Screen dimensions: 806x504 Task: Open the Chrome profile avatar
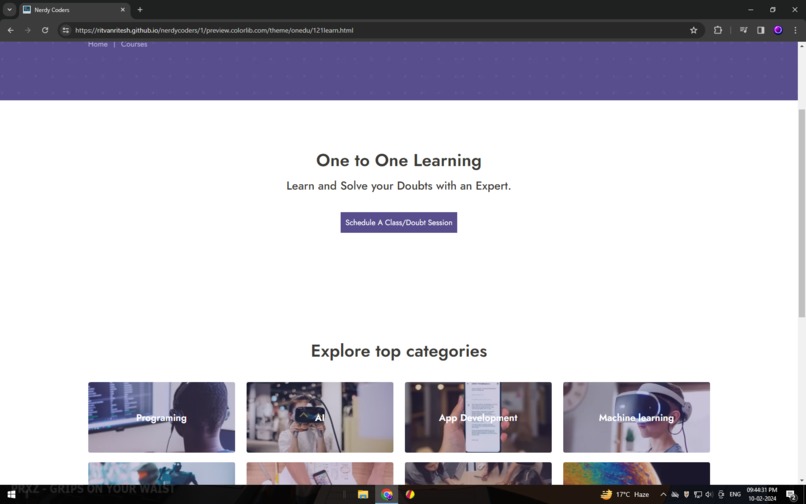[x=778, y=30]
